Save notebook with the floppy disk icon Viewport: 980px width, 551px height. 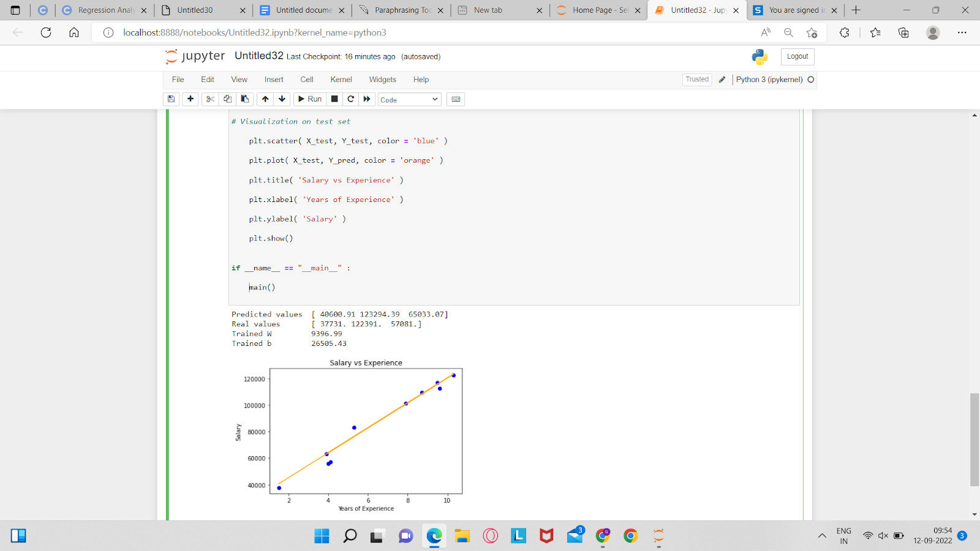171,99
